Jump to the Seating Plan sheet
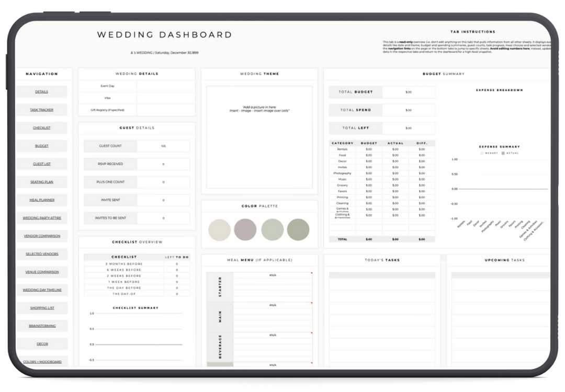565x392 pixels. click(41, 182)
